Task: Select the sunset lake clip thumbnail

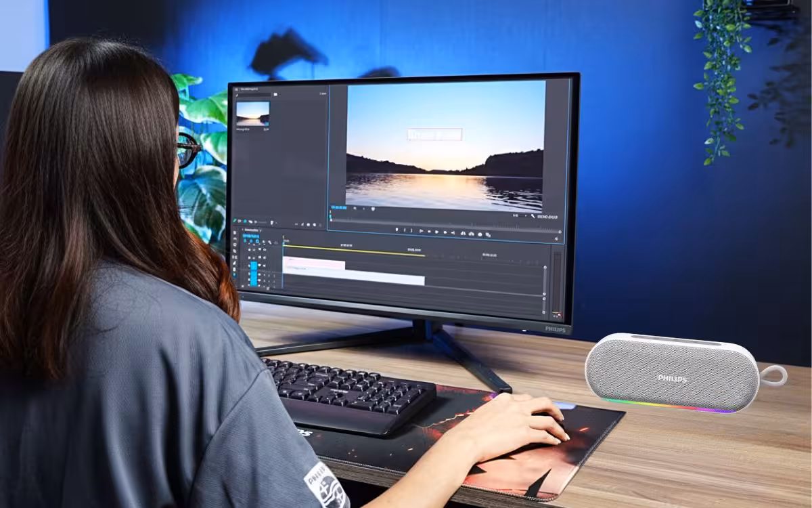Action: (x=253, y=114)
